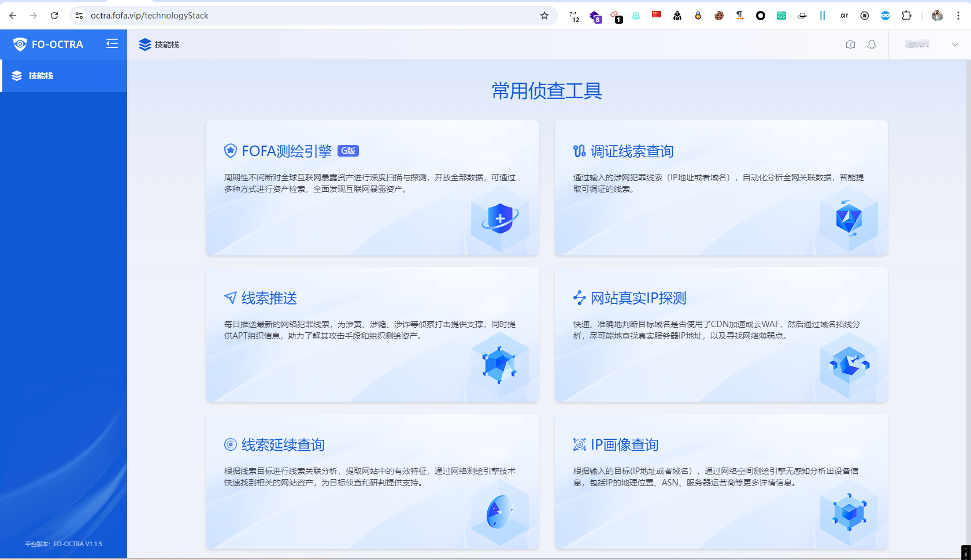Open the Chrome three-dot menu

coord(959,16)
